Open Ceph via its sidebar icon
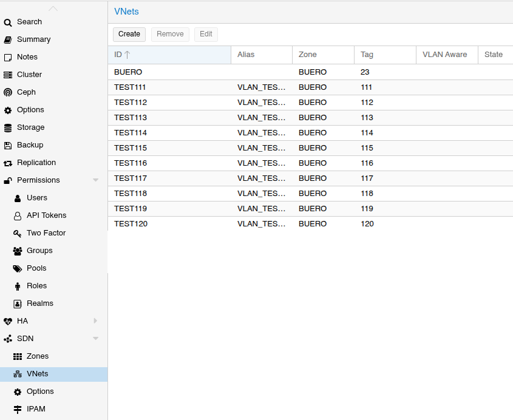Image resolution: width=513 pixels, height=420 pixels. coord(8,92)
